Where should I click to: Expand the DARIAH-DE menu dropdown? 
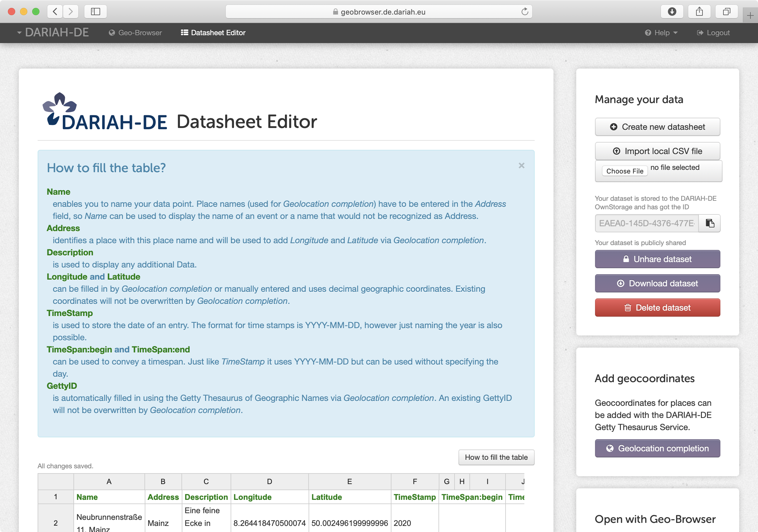(52, 33)
